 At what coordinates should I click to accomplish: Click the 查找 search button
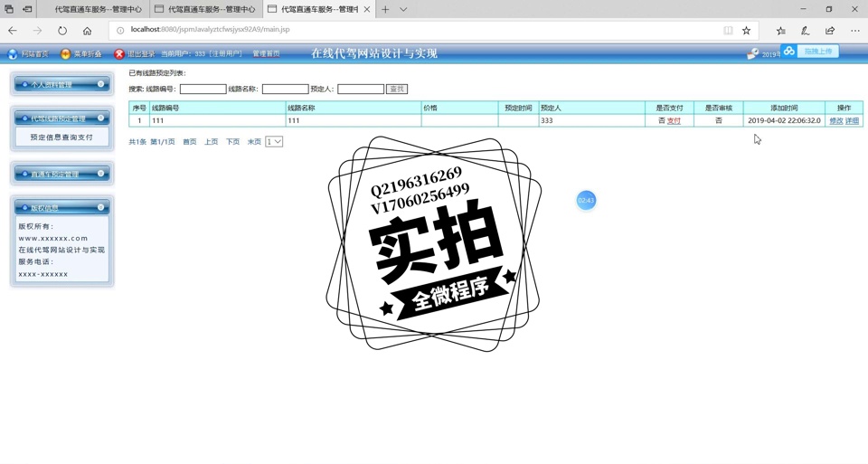[x=397, y=89]
